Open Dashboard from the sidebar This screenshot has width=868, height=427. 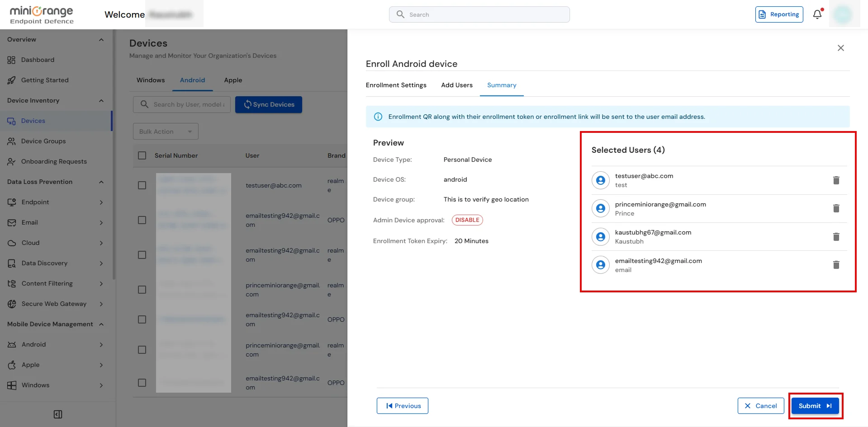coord(38,60)
